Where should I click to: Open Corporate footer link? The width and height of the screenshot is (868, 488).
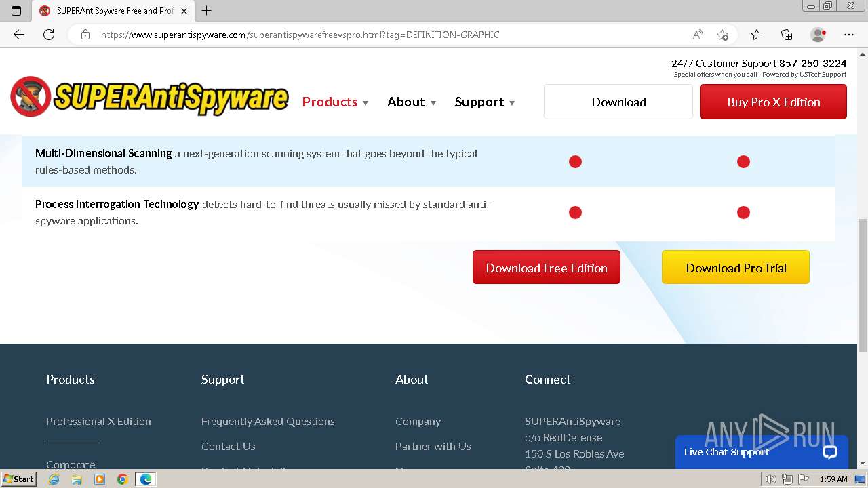pyautogui.click(x=71, y=464)
